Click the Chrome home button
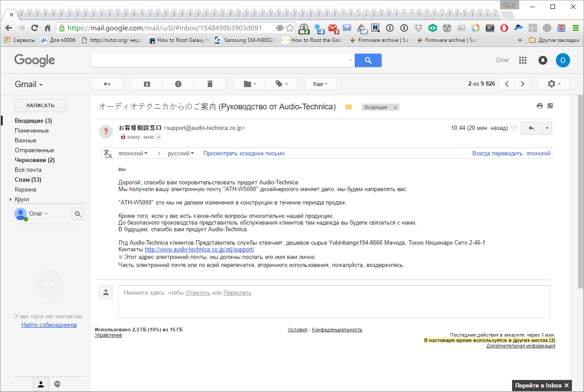Image resolution: width=584 pixels, height=392 pixels. [47, 28]
